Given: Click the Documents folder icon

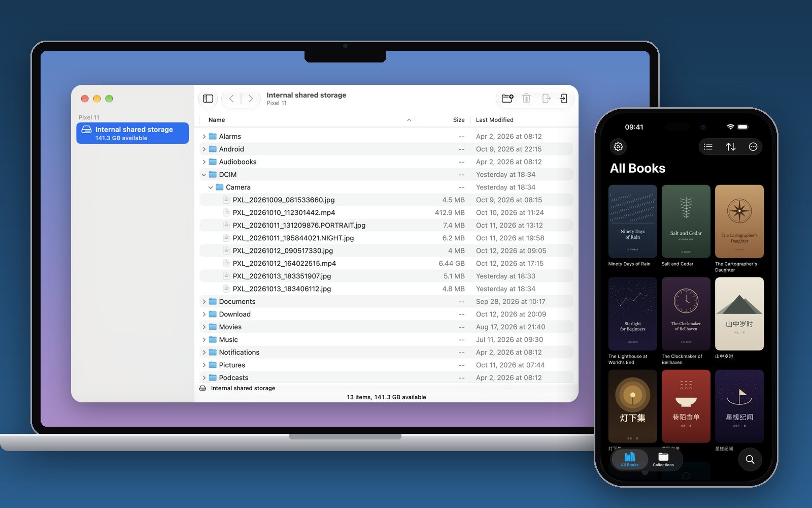Looking at the screenshot, I should click(x=213, y=302).
